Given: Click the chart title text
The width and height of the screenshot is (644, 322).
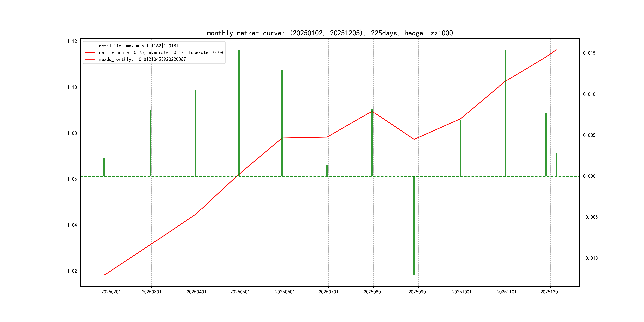Looking at the screenshot, I should tap(330, 33).
